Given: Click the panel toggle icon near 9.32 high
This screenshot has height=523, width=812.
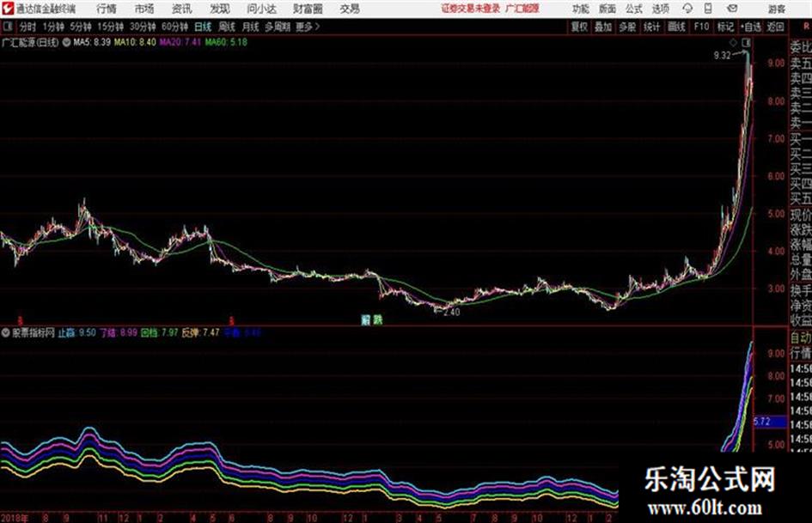Looking at the screenshot, I should coord(746,42).
